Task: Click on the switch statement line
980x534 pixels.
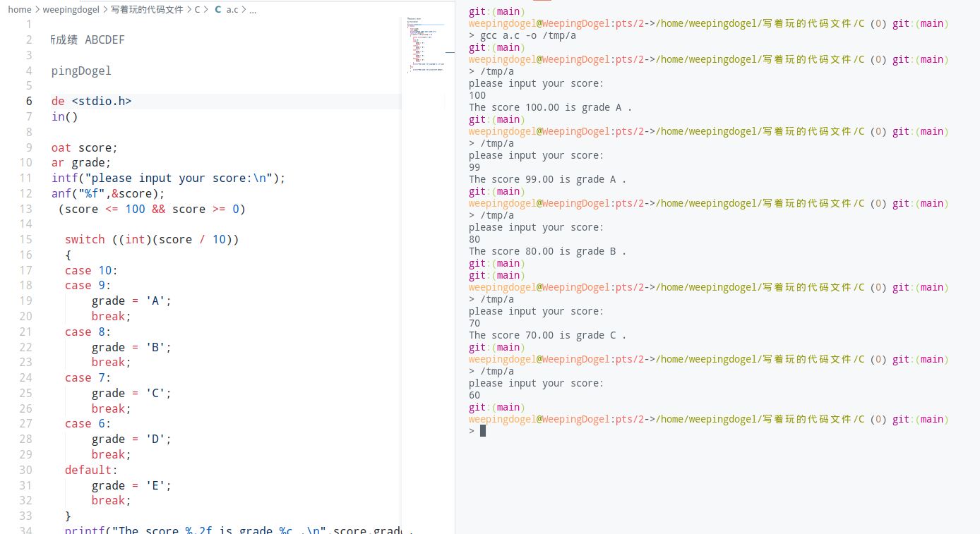Action: 152,240
